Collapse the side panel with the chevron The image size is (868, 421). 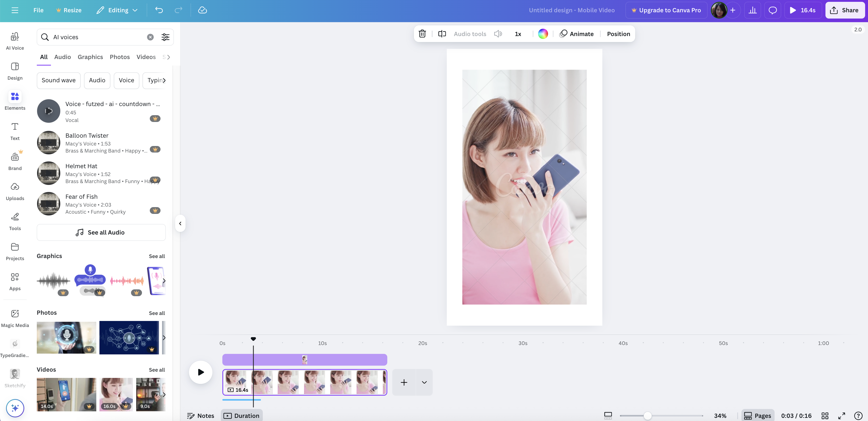coord(180,223)
